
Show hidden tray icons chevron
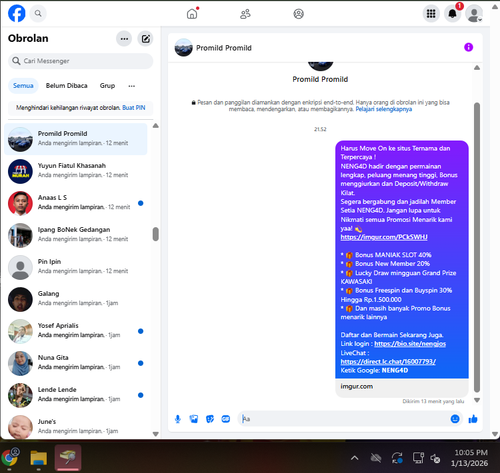pyautogui.click(x=355, y=458)
